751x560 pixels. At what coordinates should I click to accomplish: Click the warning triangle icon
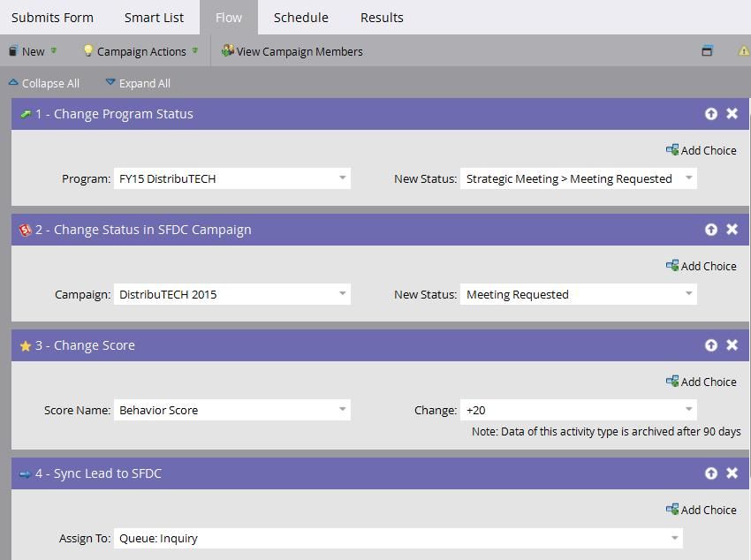tap(743, 51)
